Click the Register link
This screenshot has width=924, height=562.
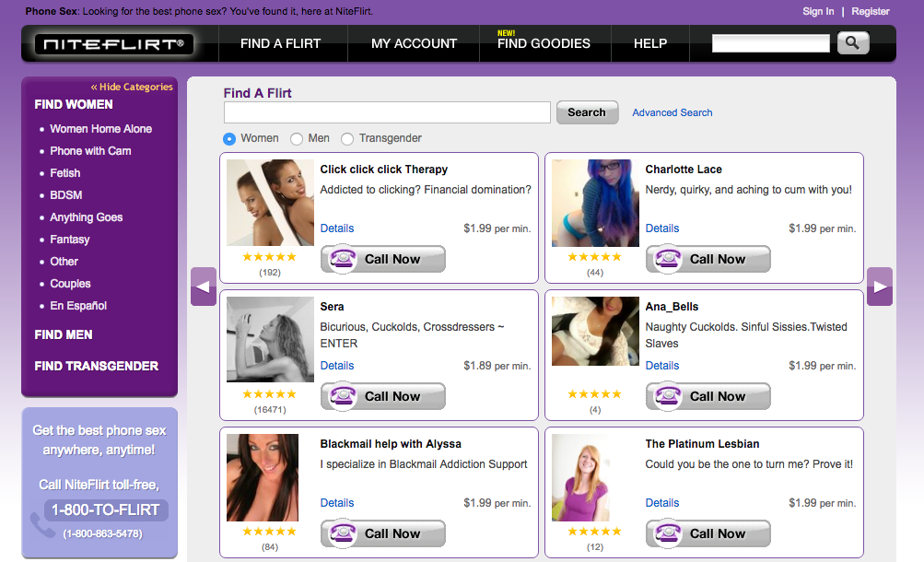(870, 11)
